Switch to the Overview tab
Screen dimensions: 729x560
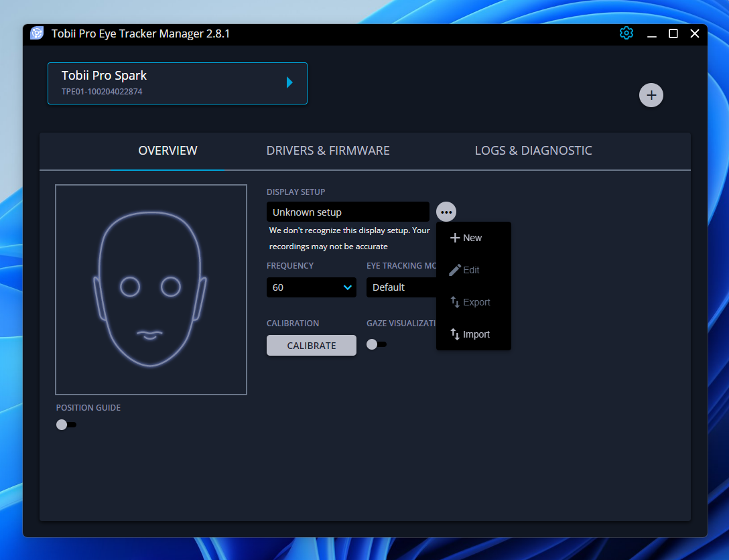click(168, 151)
